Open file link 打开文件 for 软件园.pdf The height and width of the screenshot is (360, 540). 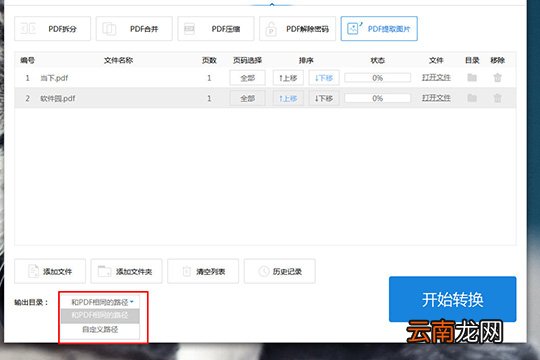point(436,98)
